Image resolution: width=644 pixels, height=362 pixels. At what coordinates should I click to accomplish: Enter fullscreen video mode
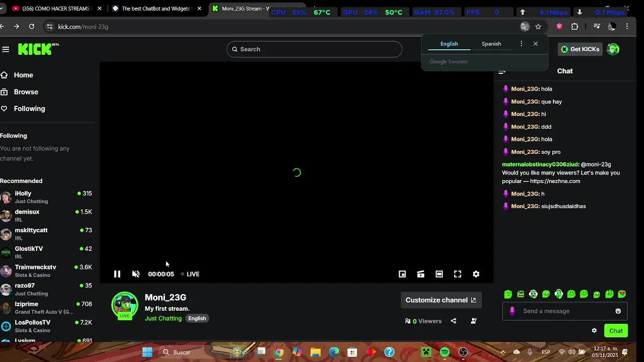[x=457, y=274]
